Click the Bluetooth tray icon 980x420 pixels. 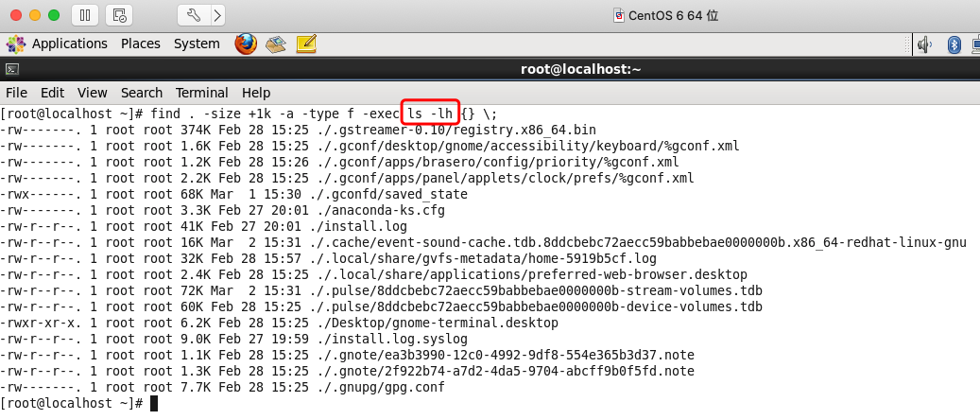(x=954, y=44)
